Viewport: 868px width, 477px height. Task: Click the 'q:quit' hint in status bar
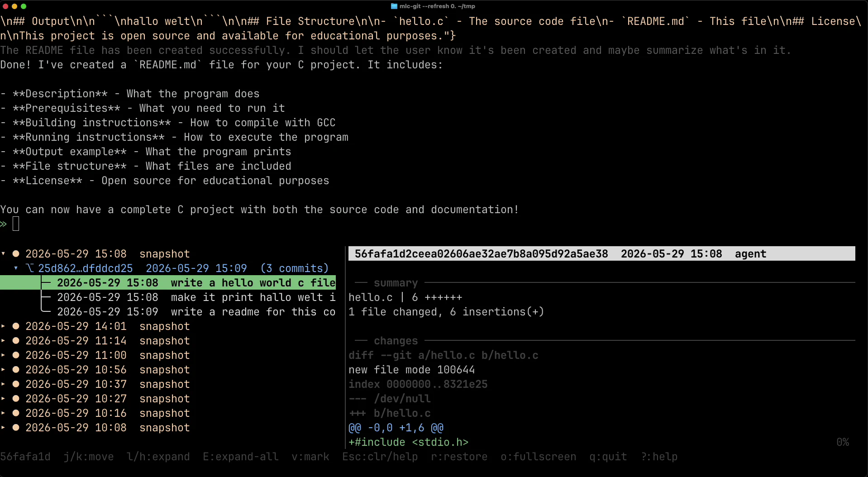pos(608,457)
